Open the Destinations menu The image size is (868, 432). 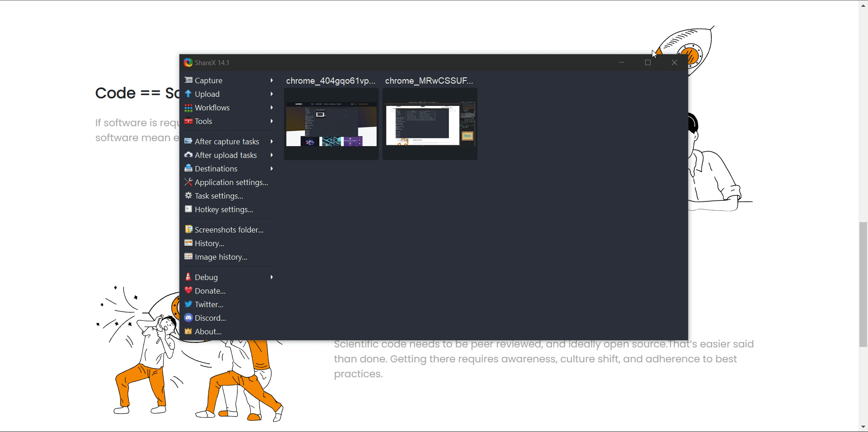[229, 169]
